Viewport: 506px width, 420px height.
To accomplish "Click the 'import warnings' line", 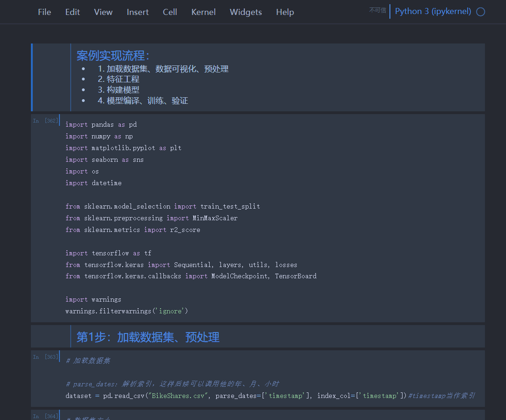I will coord(93,299).
